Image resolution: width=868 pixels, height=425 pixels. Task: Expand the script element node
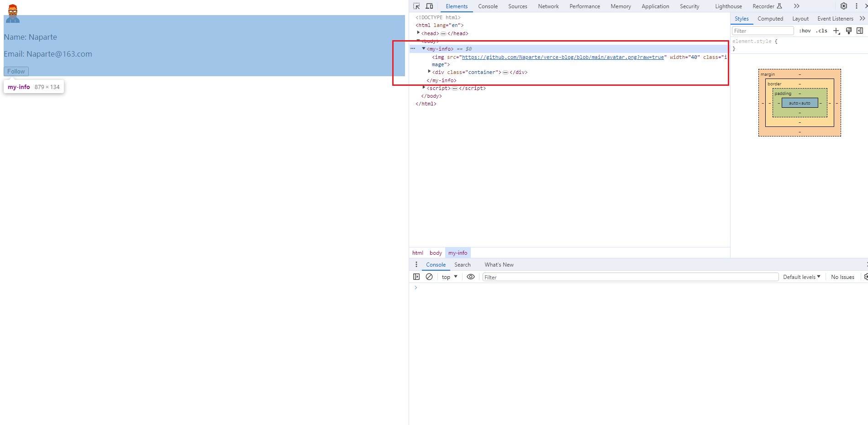424,88
